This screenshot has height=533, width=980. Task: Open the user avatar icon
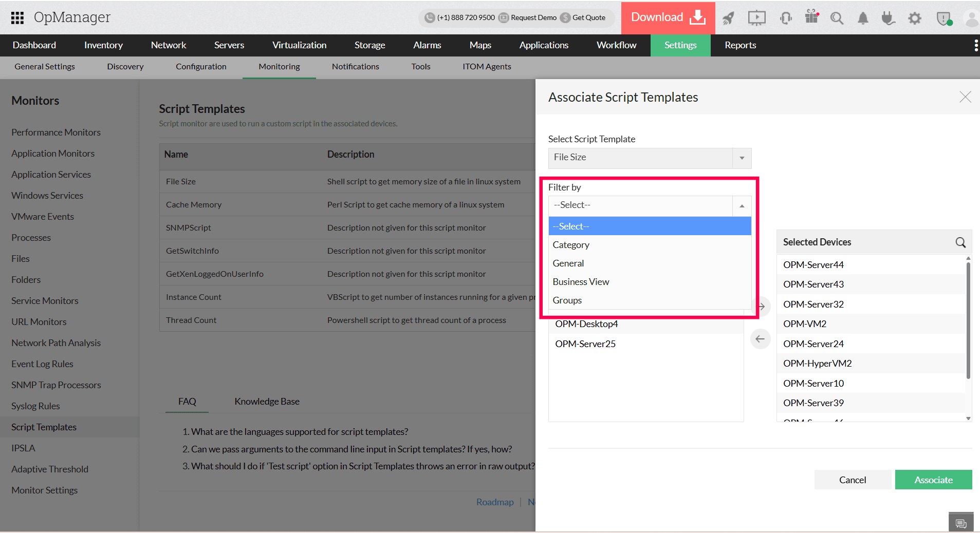click(x=971, y=18)
